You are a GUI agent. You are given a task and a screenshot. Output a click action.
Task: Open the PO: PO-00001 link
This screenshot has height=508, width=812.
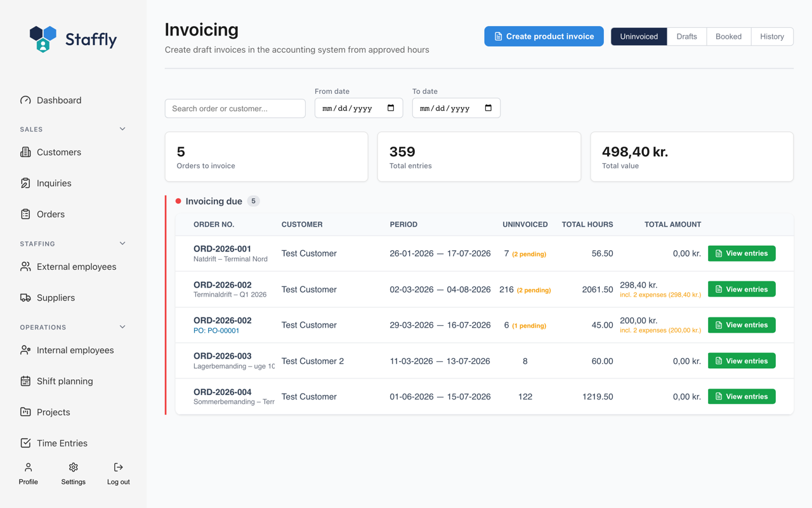tap(216, 331)
